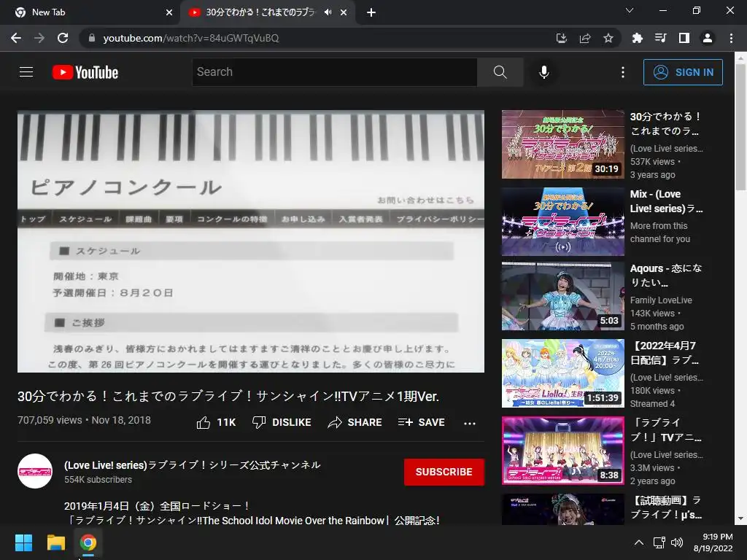Toggle Chrome side panel

(x=684, y=38)
